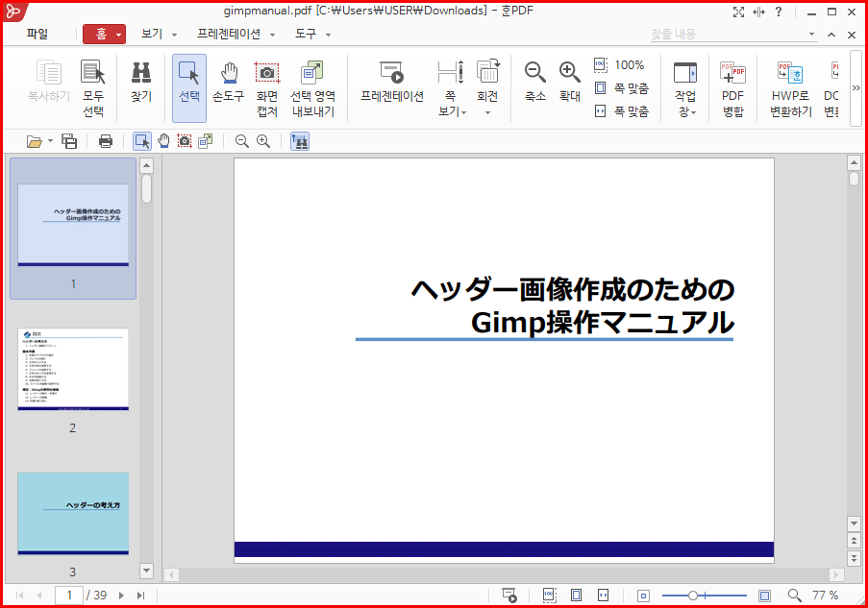Toggle the selection tool in quick toolbar
Viewport: 868px width, 608px height.
click(142, 141)
